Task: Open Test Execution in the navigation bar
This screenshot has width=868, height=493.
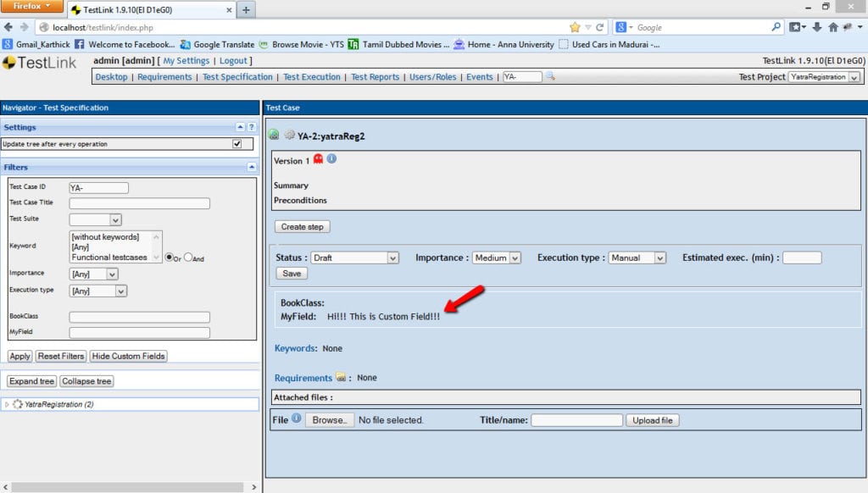Action: [x=312, y=77]
